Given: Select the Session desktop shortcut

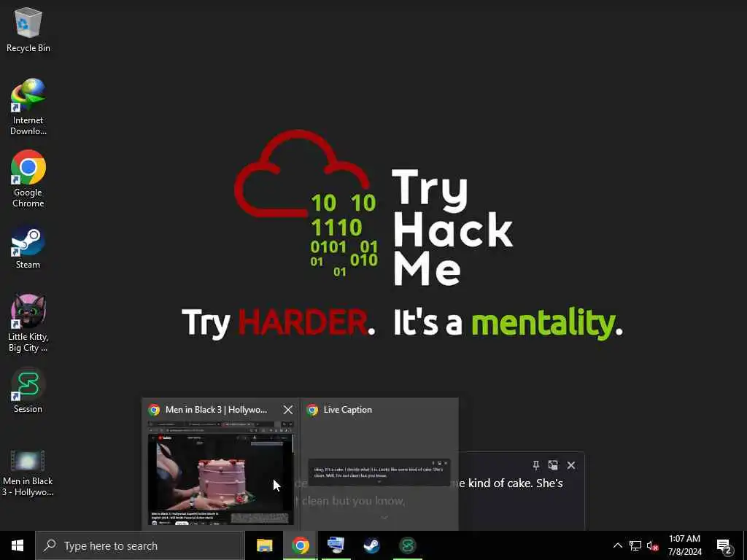Looking at the screenshot, I should pos(28,391).
